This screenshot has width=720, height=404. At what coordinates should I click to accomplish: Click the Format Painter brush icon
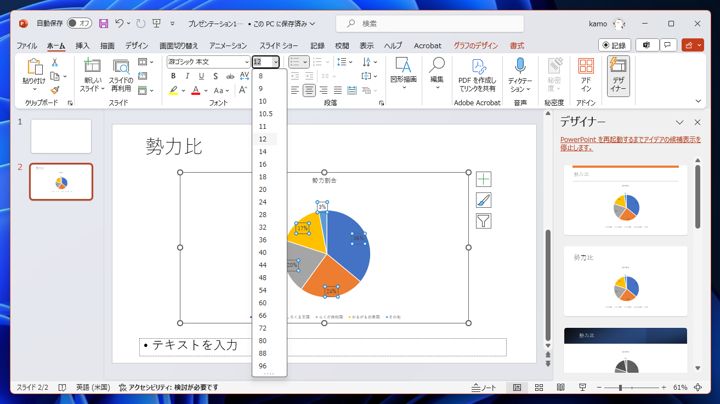(55, 90)
